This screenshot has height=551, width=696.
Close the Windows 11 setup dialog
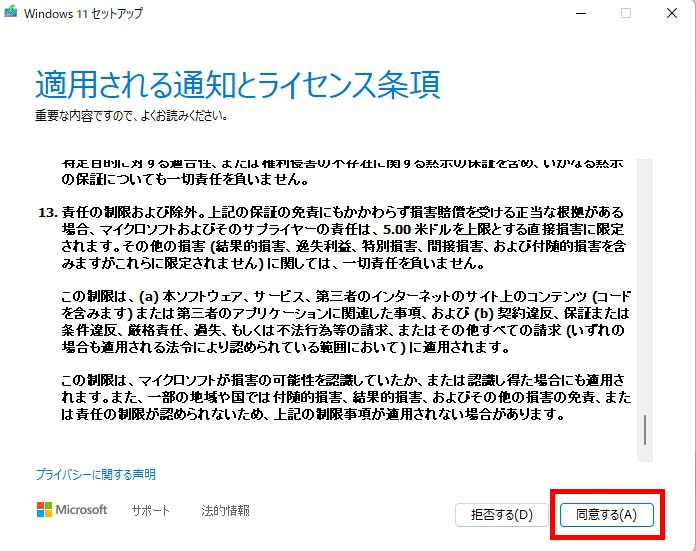point(672,13)
